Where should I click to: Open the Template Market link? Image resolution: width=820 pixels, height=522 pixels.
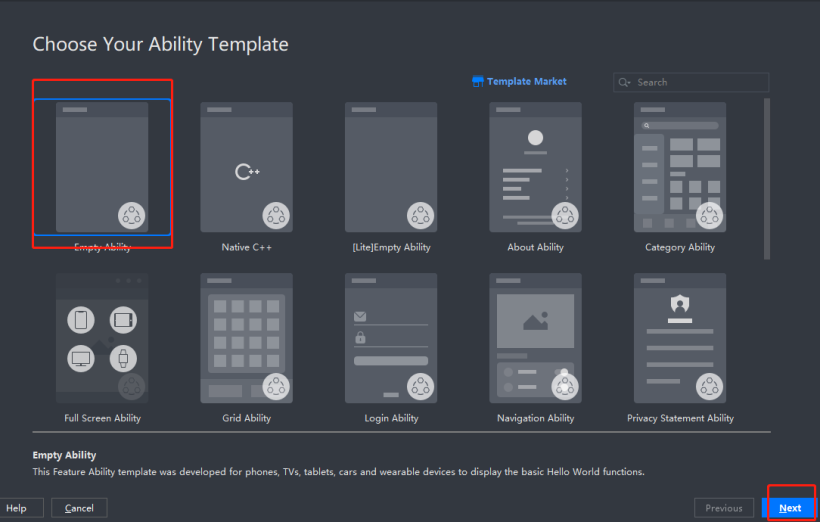click(x=526, y=82)
